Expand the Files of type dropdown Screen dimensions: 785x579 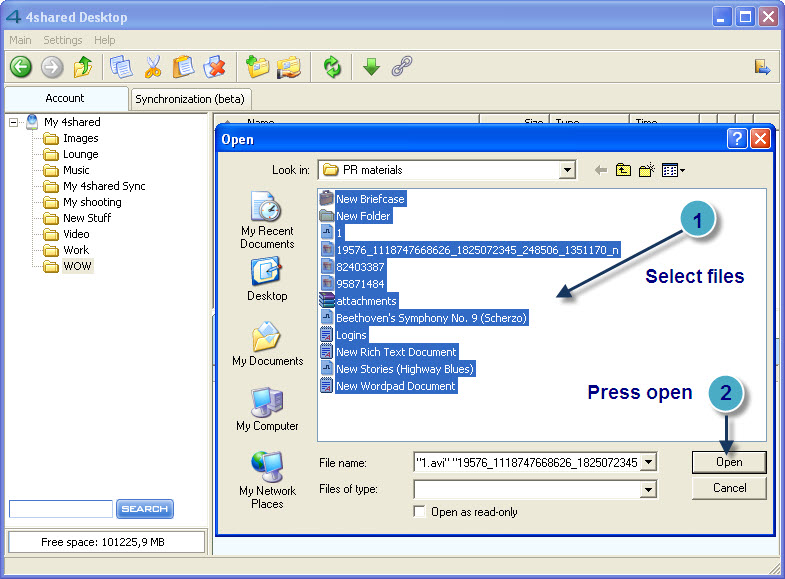tap(648, 489)
